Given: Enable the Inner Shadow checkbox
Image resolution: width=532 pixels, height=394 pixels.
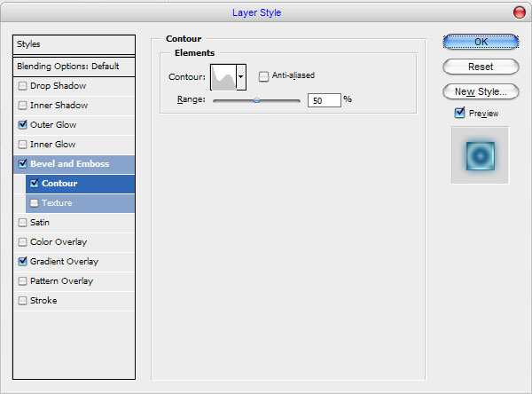Looking at the screenshot, I should pyautogui.click(x=22, y=106).
